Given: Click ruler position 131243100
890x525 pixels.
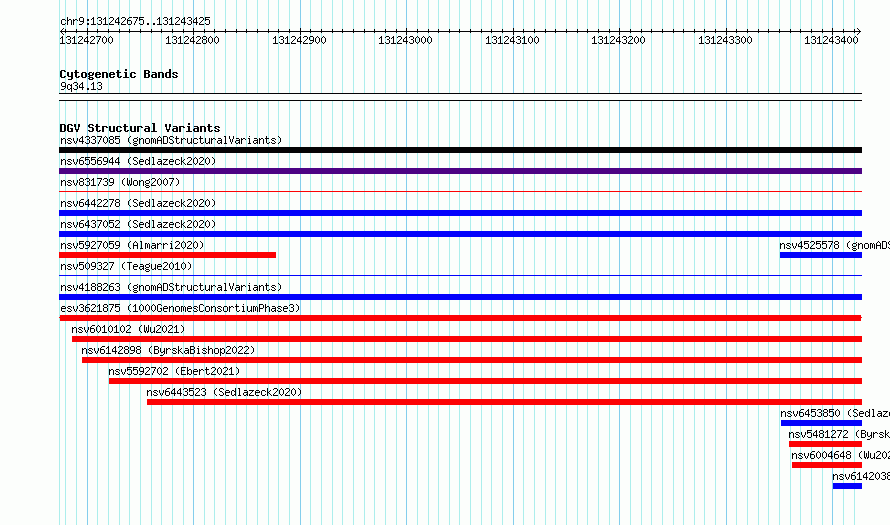Looking at the screenshot, I should (x=512, y=40).
